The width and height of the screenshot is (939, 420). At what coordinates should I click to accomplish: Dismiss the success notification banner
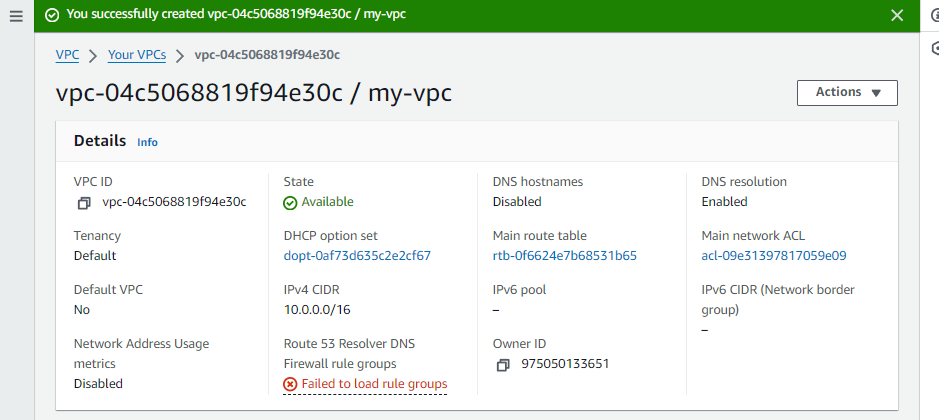(896, 16)
